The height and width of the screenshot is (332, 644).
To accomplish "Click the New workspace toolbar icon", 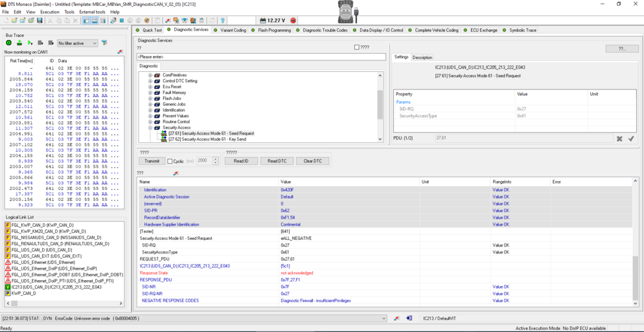I will [x=6, y=20].
